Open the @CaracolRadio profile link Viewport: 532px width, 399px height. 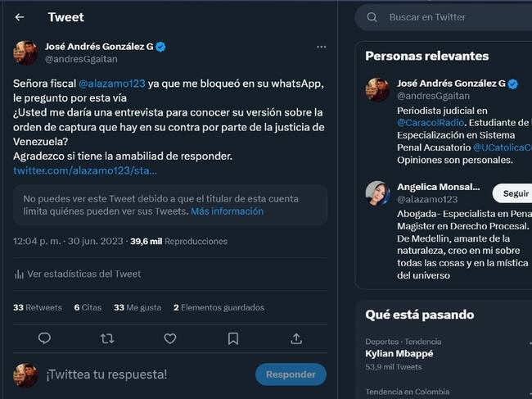pos(430,121)
